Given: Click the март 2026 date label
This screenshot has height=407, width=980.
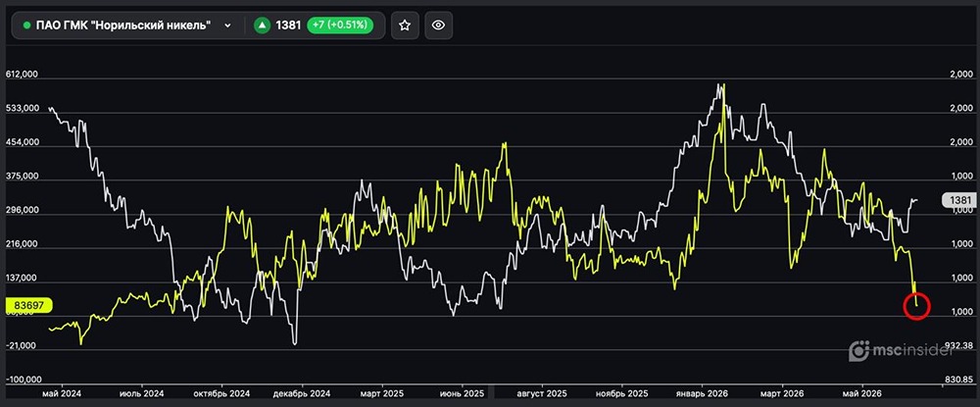Looking at the screenshot, I should [x=782, y=394].
